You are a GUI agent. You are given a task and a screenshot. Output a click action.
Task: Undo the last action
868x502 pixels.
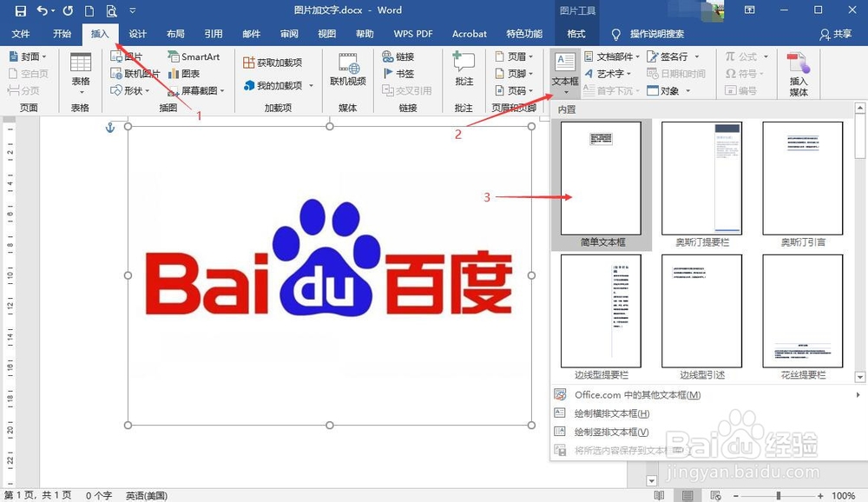point(42,10)
